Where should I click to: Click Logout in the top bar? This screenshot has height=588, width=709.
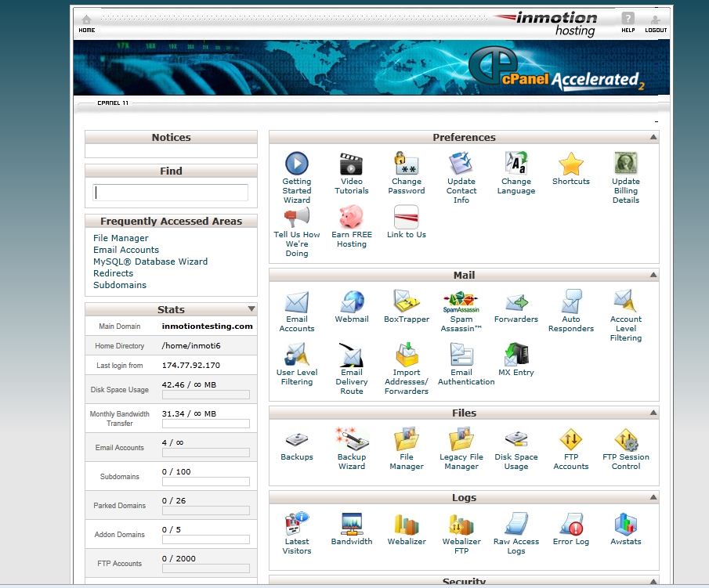[656, 23]
